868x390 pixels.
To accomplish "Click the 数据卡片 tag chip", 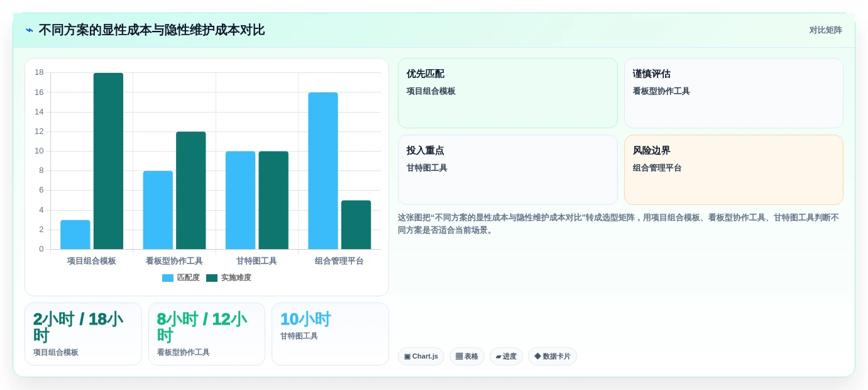I will click(x=552, y=357).
